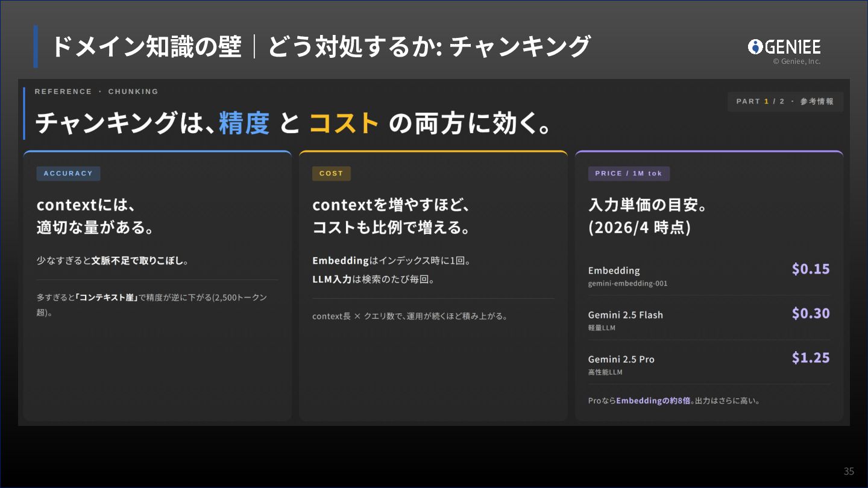The height and width of the screenshot is (488, 868).
Task: Click the line 'context長 × クエリ数で…'
Action: 410,316
